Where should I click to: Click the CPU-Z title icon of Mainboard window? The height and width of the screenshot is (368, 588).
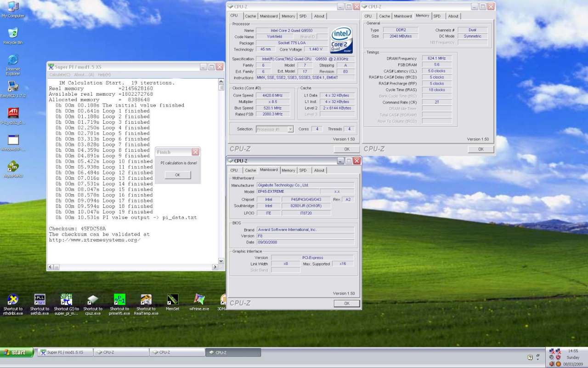click(231, 161)
